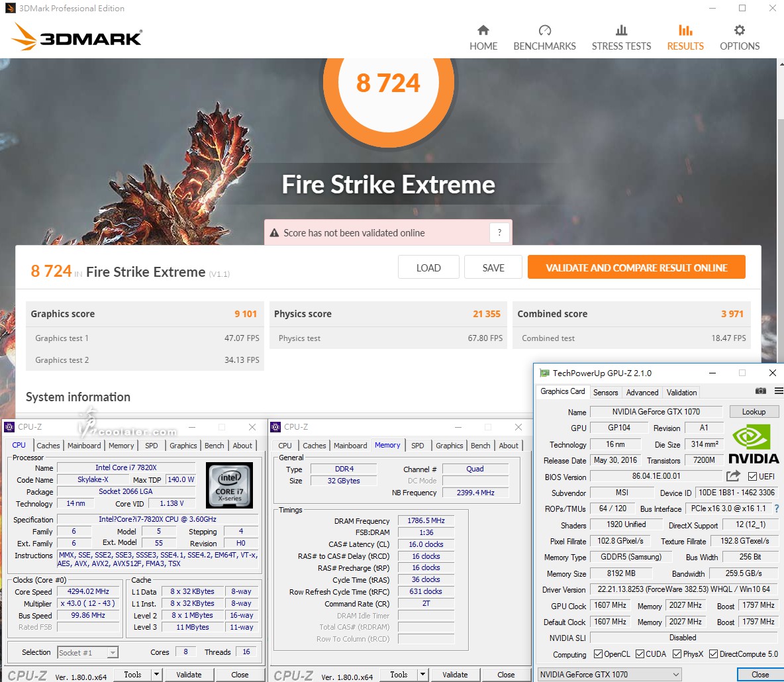This screenshot has height=682, width=784.
Task: Open the Socket #1 selection dropdown
Action: tap(87, 652)
